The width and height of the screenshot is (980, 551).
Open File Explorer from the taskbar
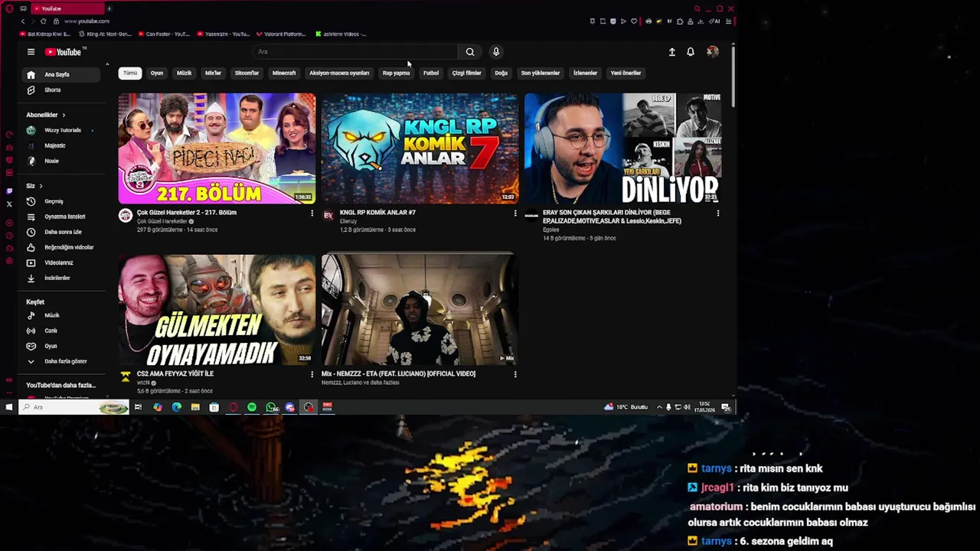click(x=195, y=407)
